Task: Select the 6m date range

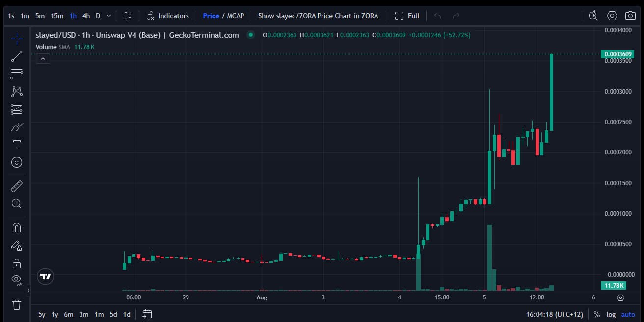Action: (x=69, y=314)
